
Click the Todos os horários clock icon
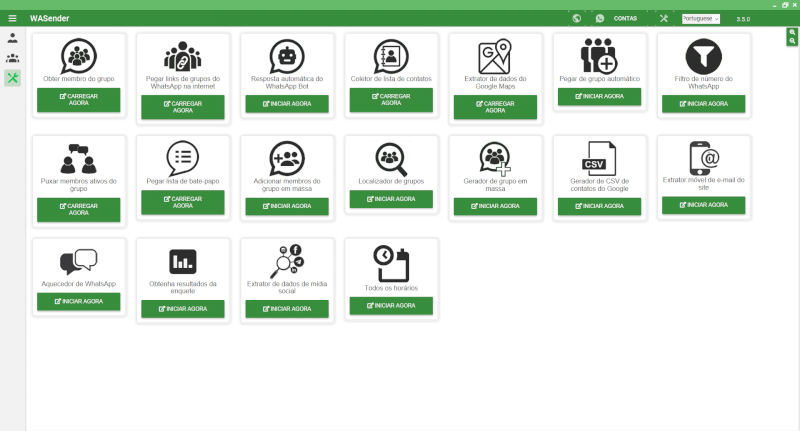(391, 263)
